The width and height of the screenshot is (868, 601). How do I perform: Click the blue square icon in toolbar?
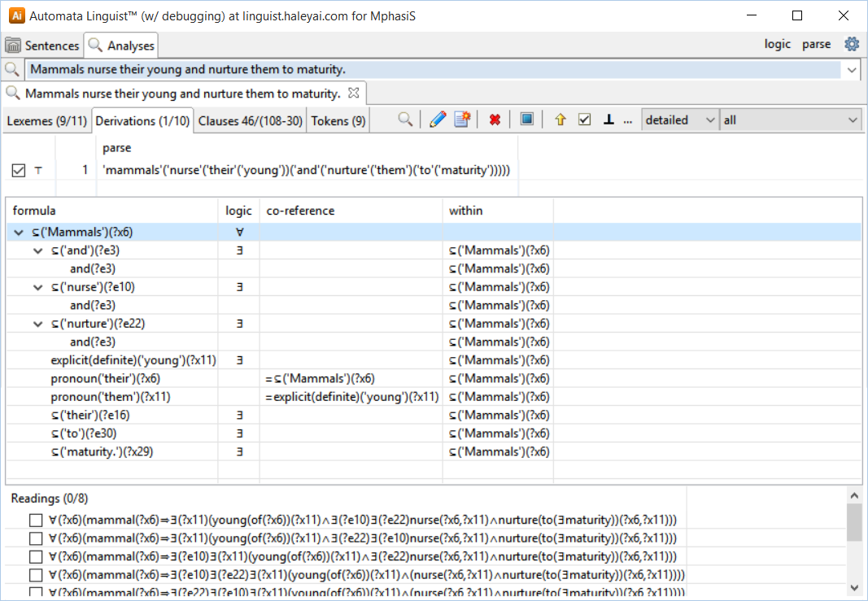click(527, 119)
